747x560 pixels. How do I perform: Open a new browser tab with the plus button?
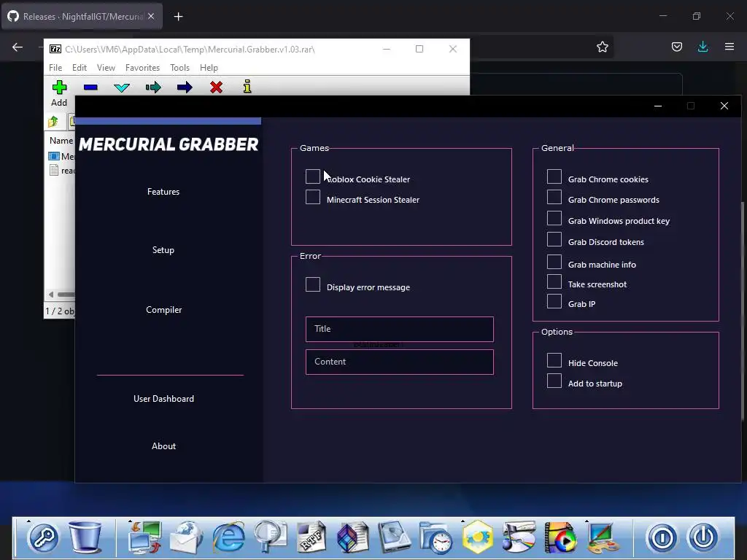pos(178,17)
